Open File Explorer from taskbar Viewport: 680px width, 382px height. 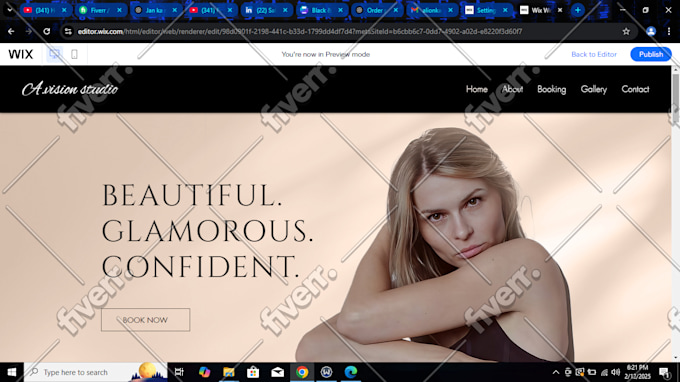(229, 372)
